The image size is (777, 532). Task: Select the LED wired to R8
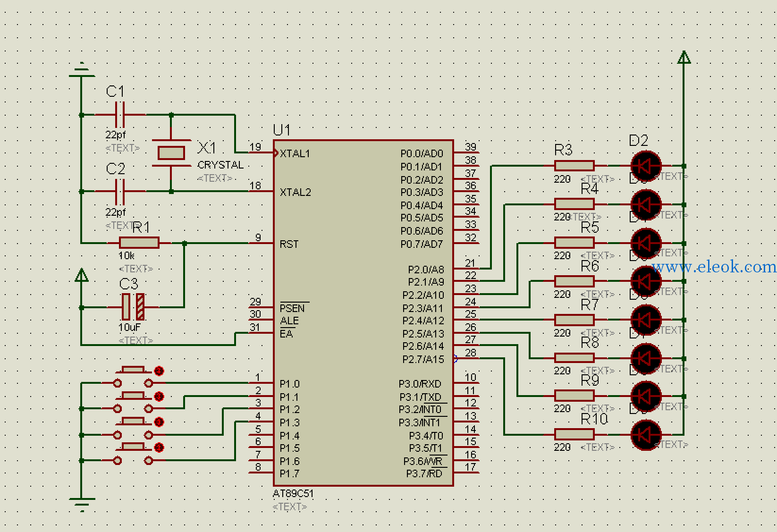[646, 358]
